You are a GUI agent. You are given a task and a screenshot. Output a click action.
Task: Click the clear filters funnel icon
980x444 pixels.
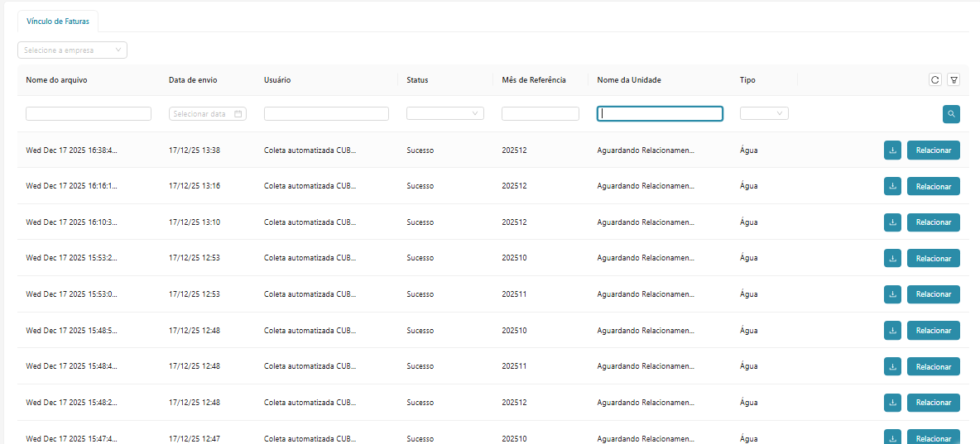pos(954,80)
